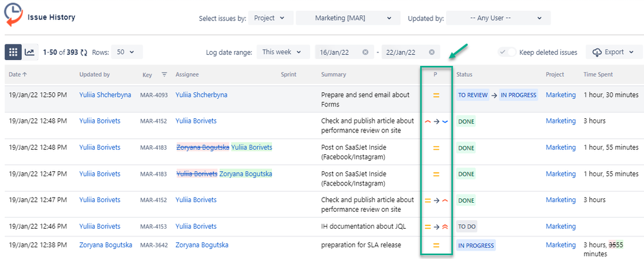Viewport: 644px width, 259px height.
Task: Click the date 19/Jan/22 12:38 PM
Action: [x=38, y=245]
